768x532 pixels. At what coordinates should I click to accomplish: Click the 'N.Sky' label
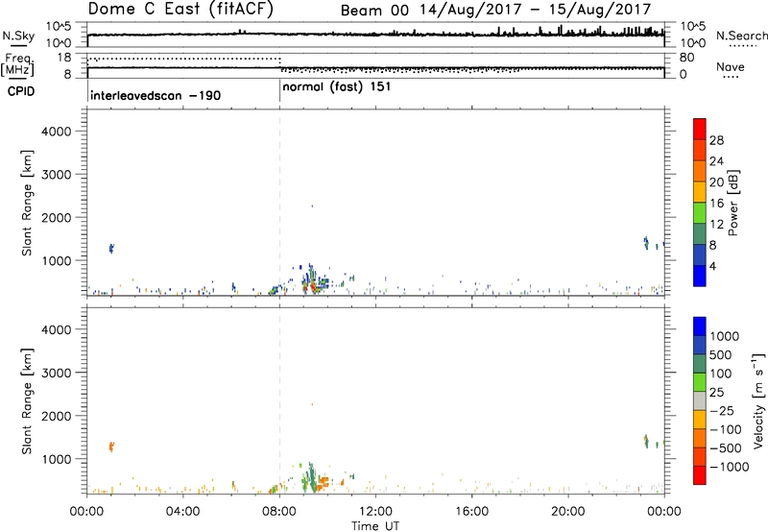pyautogui.click(x=18, y=36)
